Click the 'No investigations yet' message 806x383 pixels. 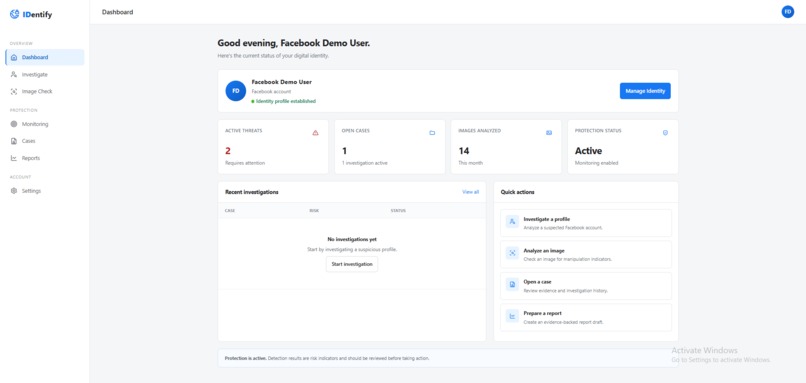(352, 239)
